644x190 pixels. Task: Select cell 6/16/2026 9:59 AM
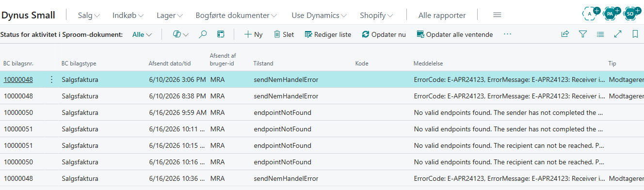pos(177,112)
